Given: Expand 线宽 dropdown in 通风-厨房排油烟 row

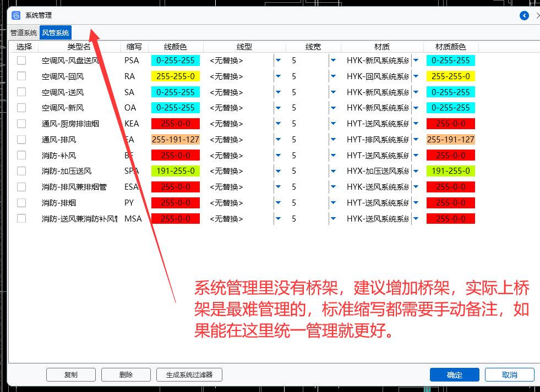Looking at the screenshot, I should (333, 124).
